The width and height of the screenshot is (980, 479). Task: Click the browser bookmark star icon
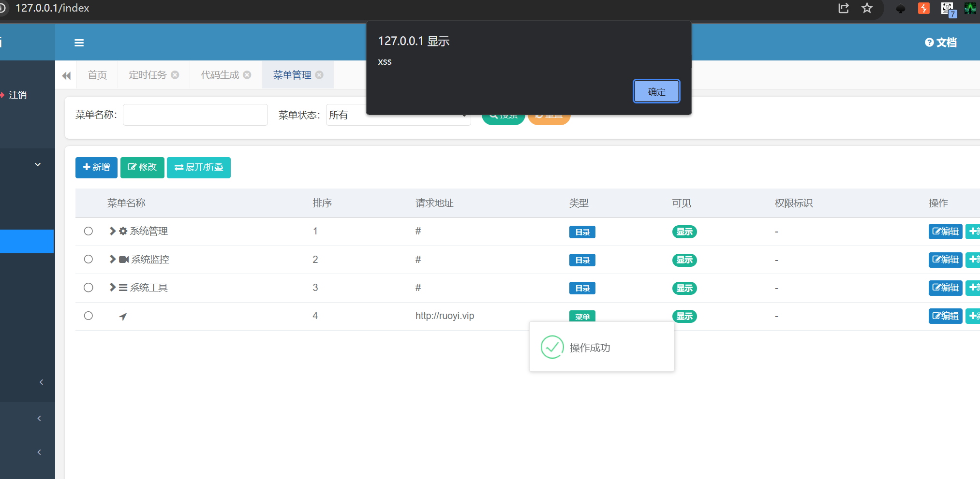867,8
